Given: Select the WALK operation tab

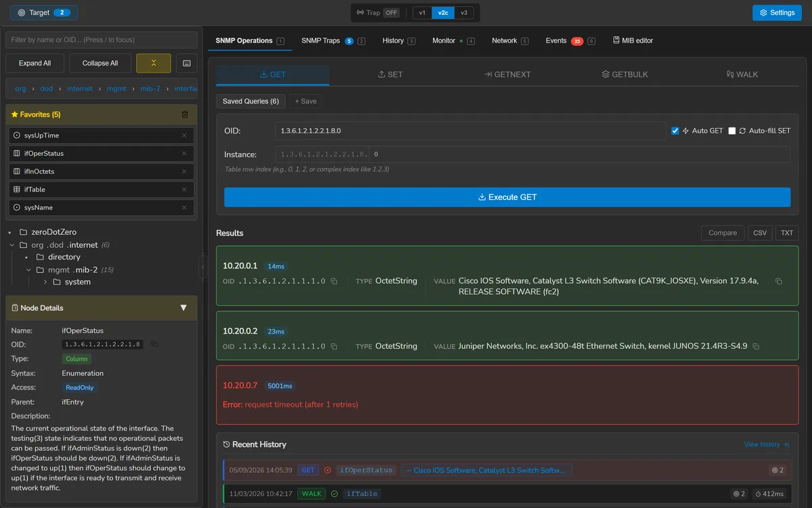Looking at the screenshot, I should pos(742,75).
